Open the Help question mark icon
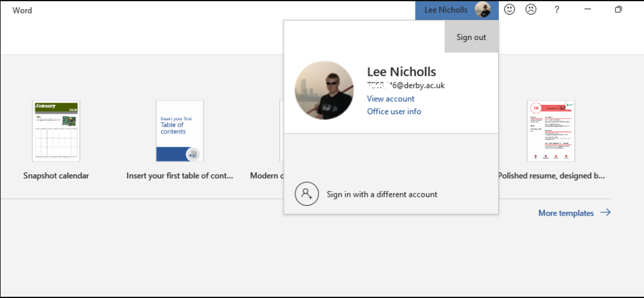 coord(557,10)
